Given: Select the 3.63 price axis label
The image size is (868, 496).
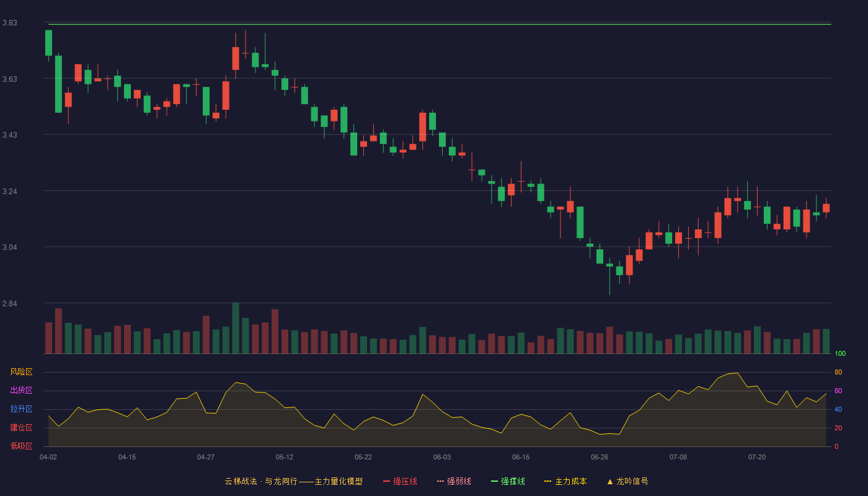Looking at the screenshot, I should (10, 79).
